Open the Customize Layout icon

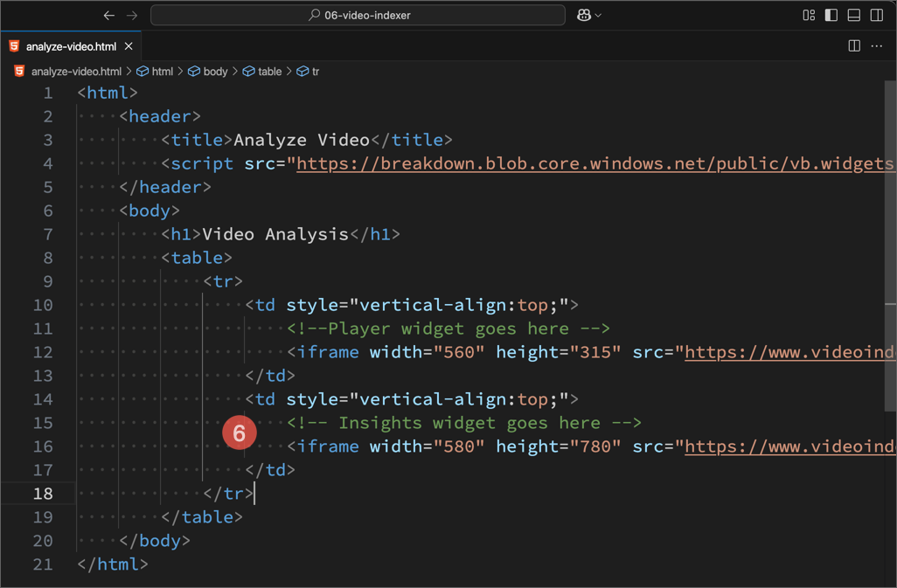click(809, 16)
